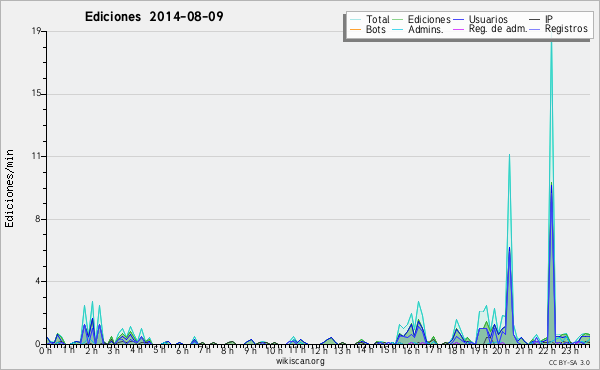Click the 'Ediciones 2014-08-09' chart title
The width and height of the screenshot is (600, 370).
(x=154, y=17)
